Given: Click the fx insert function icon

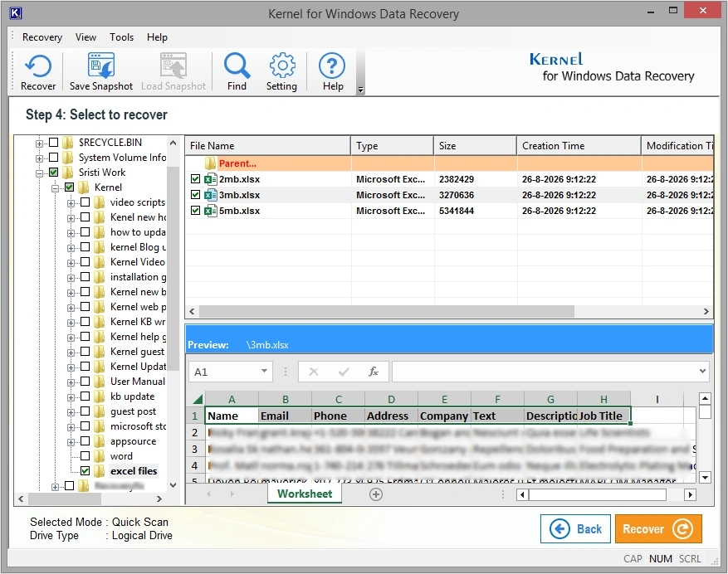Looking at the screenshot, I should click(x=374, y=372).
